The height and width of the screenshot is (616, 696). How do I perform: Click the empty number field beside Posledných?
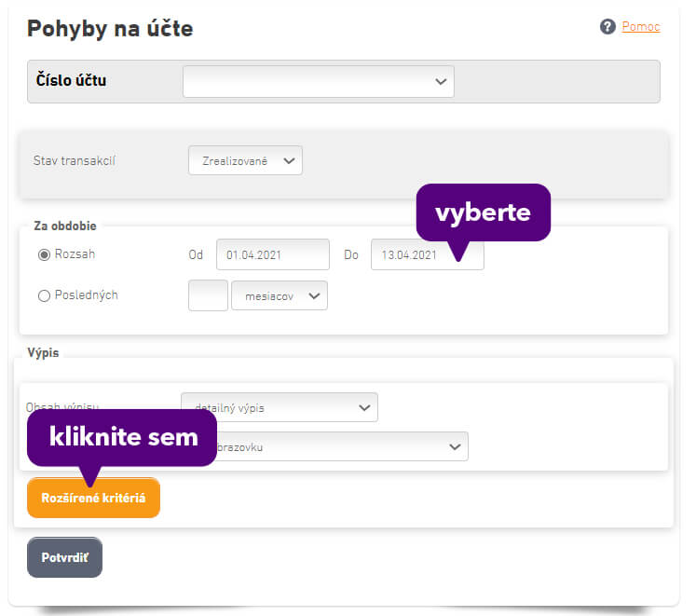click(x=208, y=295)
